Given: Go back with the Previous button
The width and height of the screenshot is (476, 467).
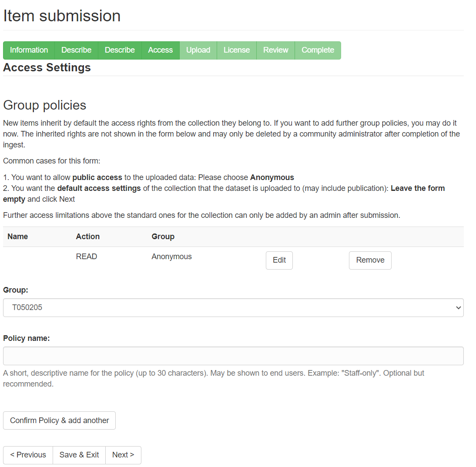Looking at the screenshot, I should (28, 455).
